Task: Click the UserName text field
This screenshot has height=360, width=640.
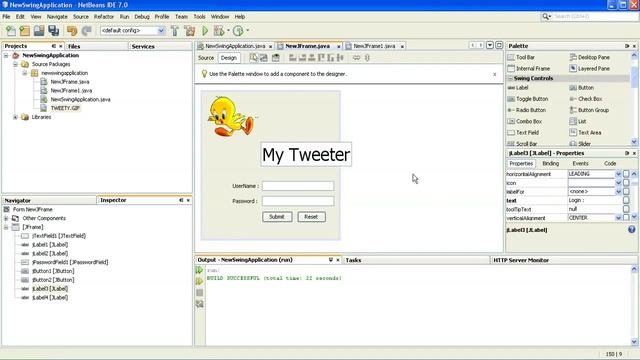Action: coord(298,186)
